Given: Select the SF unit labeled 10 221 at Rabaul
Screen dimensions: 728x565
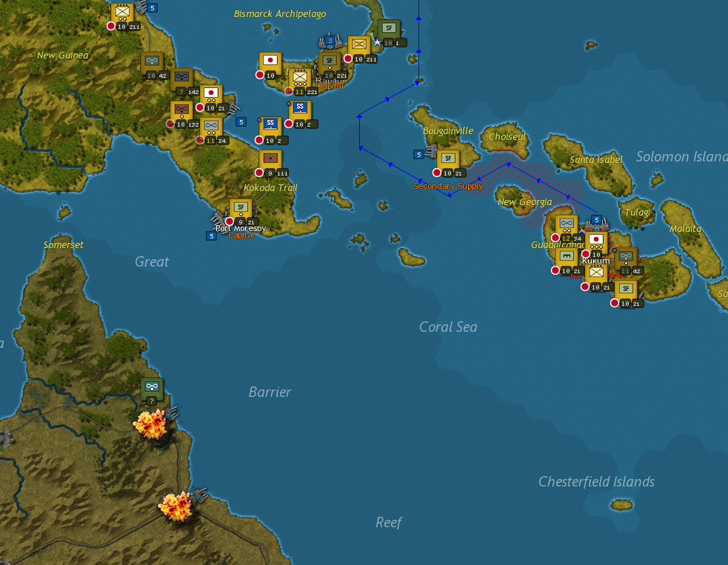Looking at the screenshot, I should (330, 64).
